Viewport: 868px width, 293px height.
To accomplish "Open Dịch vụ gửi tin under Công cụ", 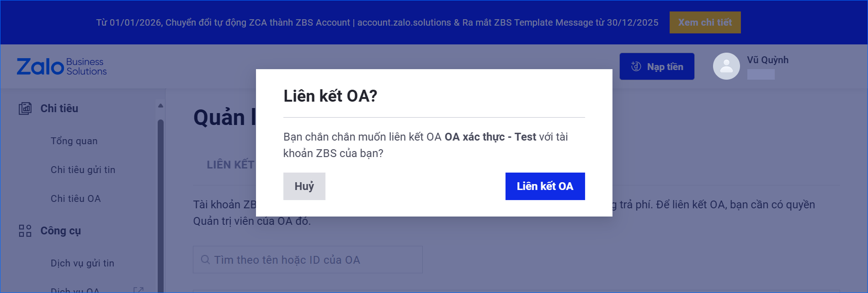I will (82, 263).
